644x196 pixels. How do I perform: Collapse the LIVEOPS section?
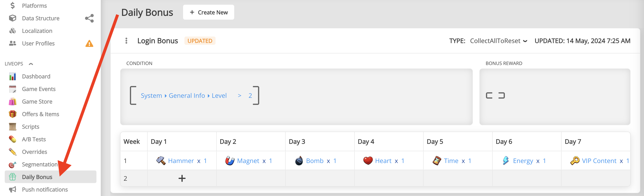point(31,64)
